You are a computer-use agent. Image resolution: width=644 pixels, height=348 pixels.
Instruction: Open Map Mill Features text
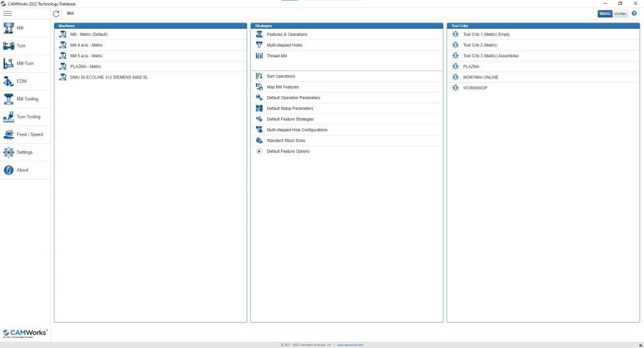click(x=283, y=87)
